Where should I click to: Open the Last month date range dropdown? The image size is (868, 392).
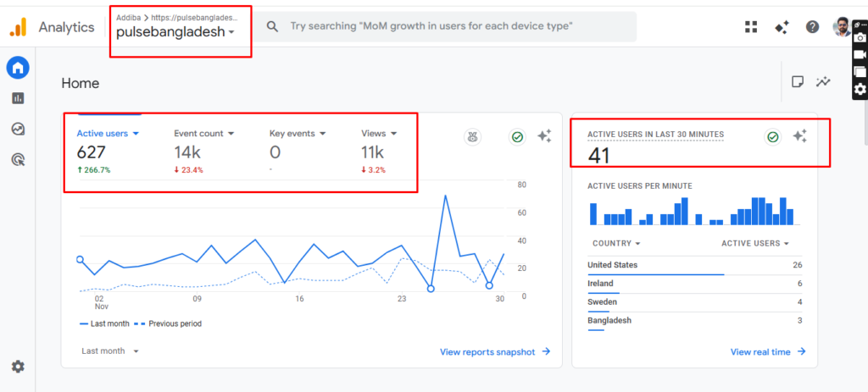point(110,351)
